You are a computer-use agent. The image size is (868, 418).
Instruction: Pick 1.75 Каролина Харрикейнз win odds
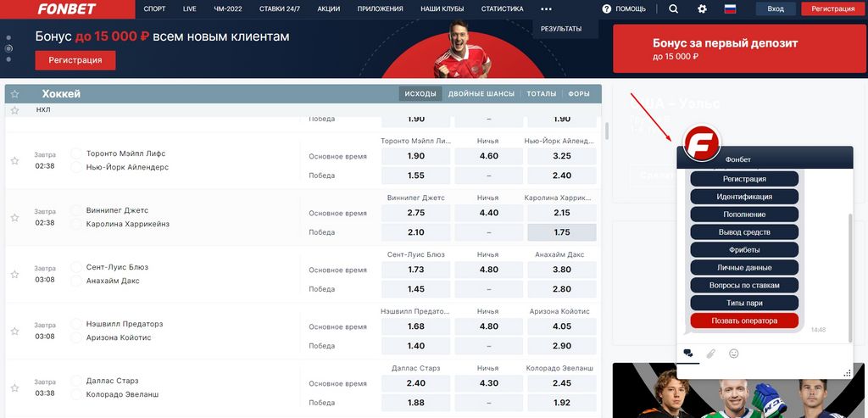[562, 232]
